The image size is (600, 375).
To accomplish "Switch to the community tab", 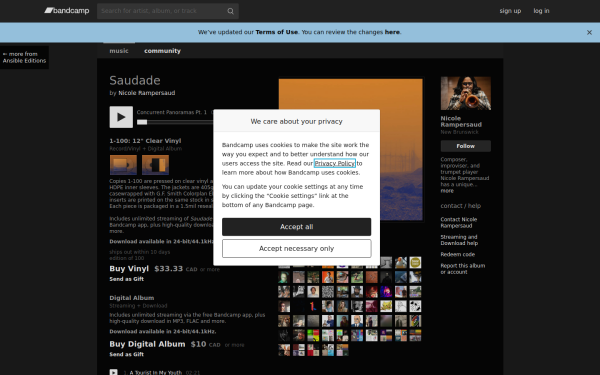I will 162,51.
